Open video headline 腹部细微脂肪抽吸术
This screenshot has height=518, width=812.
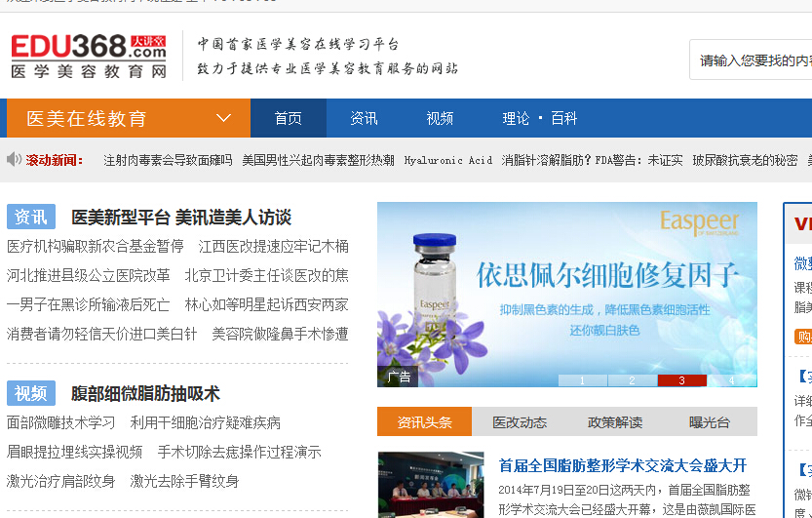click(x=145, y=394)
